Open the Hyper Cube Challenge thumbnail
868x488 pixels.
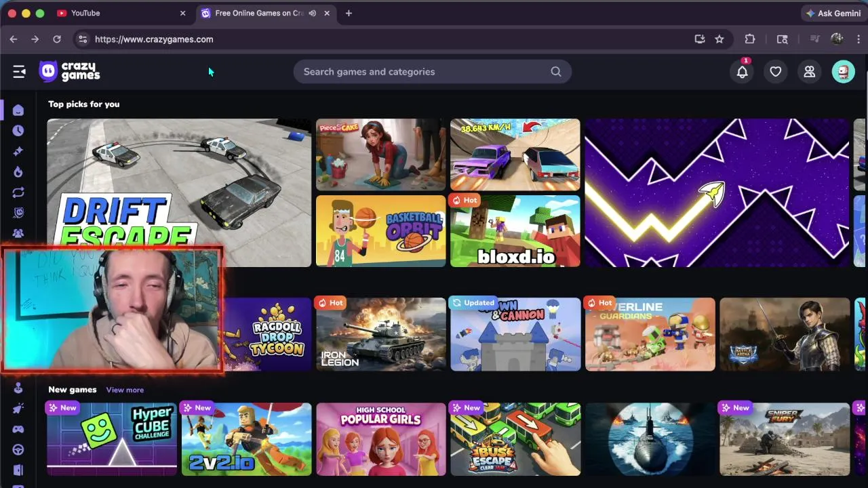(112, 439)
